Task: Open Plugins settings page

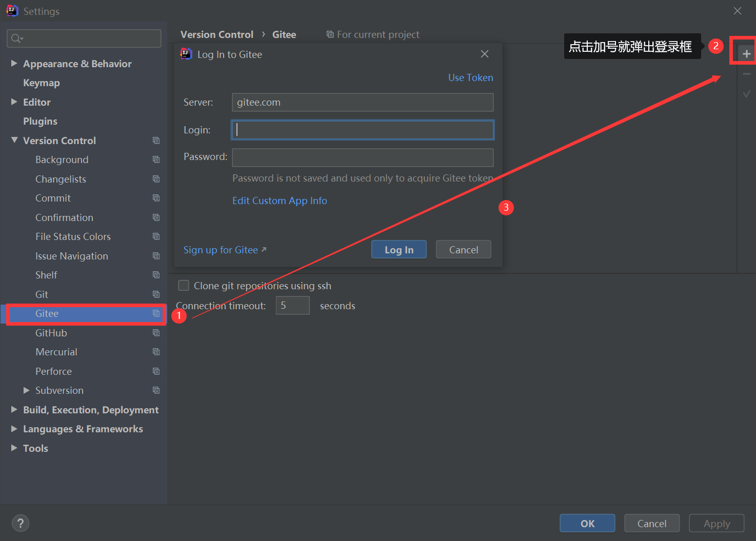Action: (40, 121)
